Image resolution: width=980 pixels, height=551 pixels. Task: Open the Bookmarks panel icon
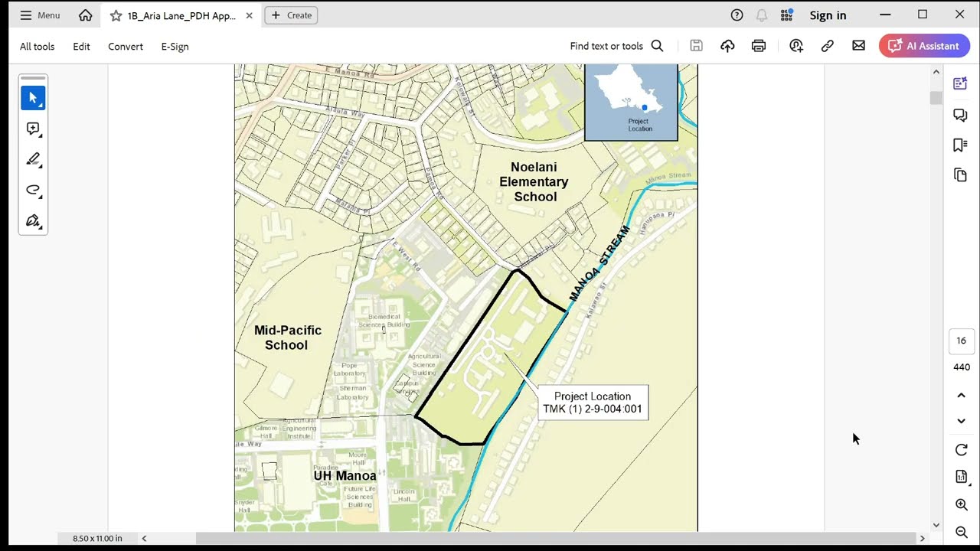pos(960,145)
